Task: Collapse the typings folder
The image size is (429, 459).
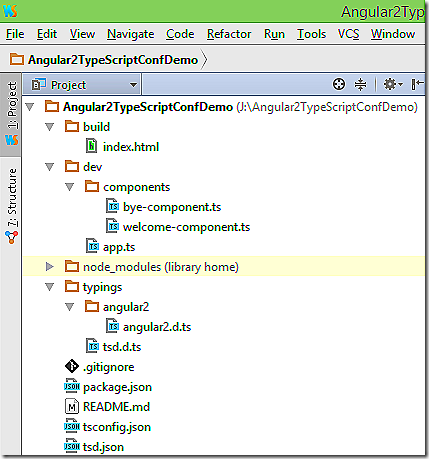Action: [x=49, y=287]
